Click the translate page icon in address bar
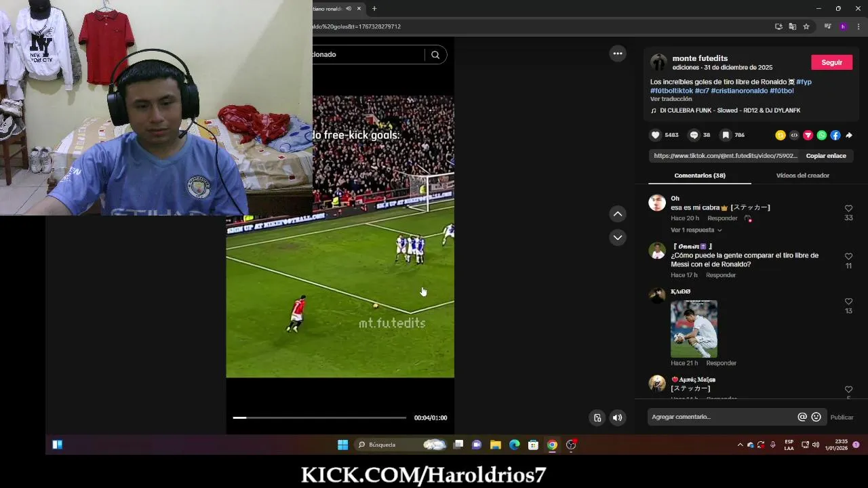 pyautogui.click(x=792, y=26)
